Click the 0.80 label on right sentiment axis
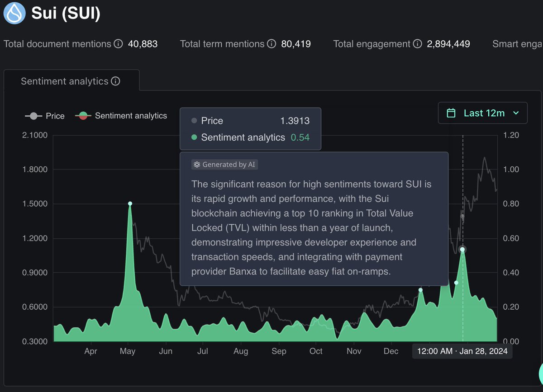The image size is (543, 392). [511, 204]
